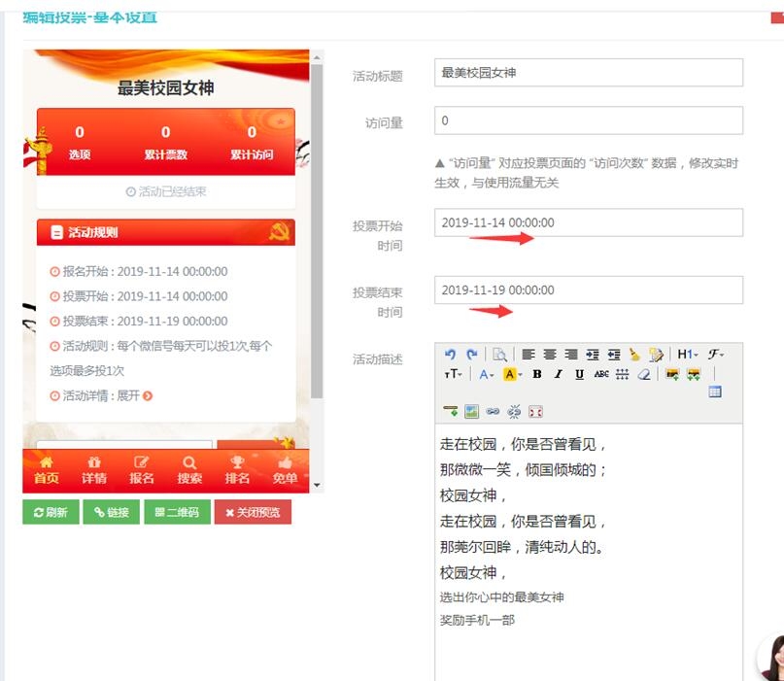Open the H1 heading dropdown
784x681 pixels.
click(x=687, y=355)
